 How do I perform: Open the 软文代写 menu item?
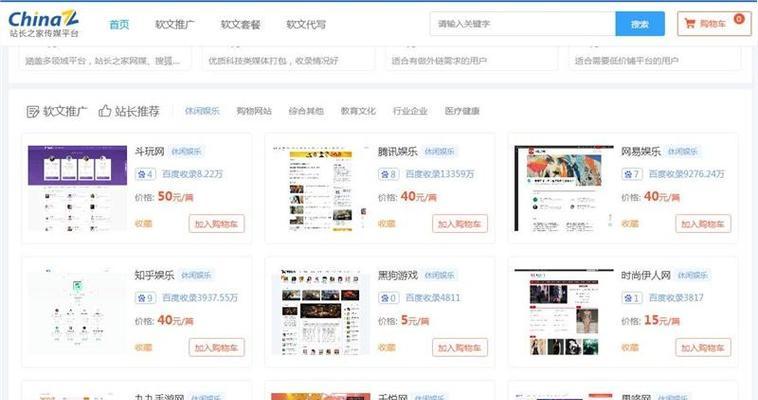pos(306,24)
